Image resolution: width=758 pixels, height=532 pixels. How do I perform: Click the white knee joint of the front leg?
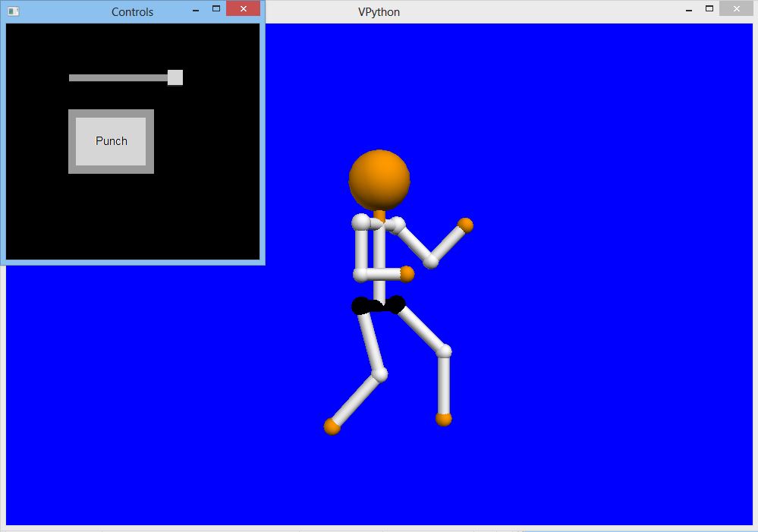[x=445, y=351]
